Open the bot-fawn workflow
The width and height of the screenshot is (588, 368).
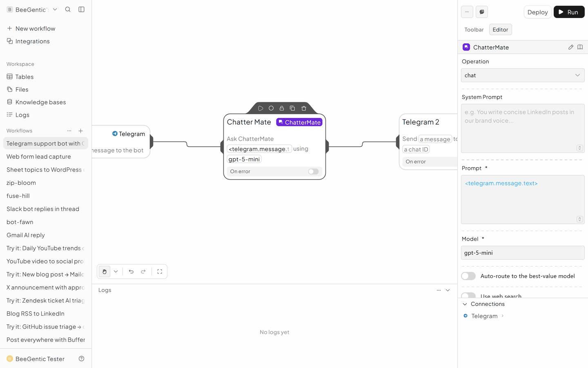pos(46,222)
